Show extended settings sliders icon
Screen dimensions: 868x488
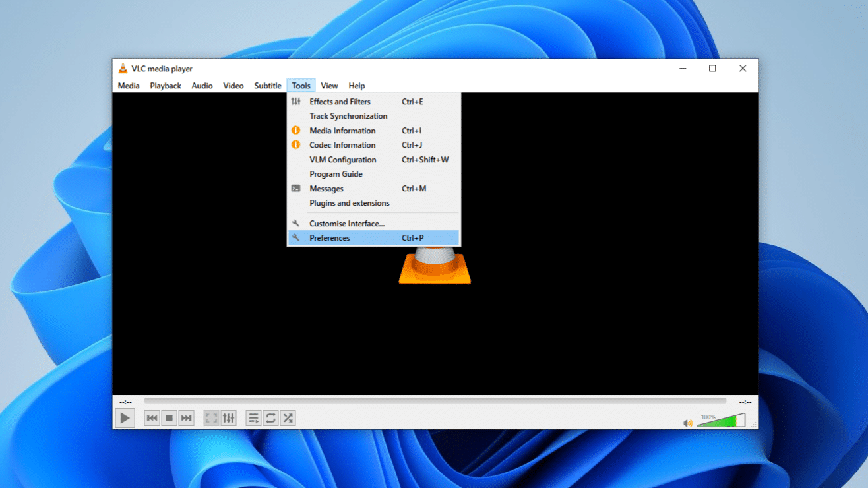coord(228,418)
